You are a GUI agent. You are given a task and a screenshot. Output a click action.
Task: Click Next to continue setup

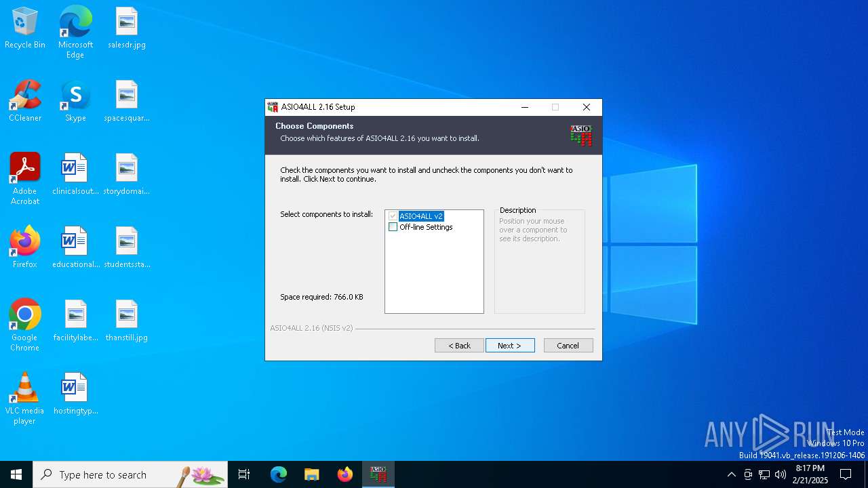tap(510, 346)
